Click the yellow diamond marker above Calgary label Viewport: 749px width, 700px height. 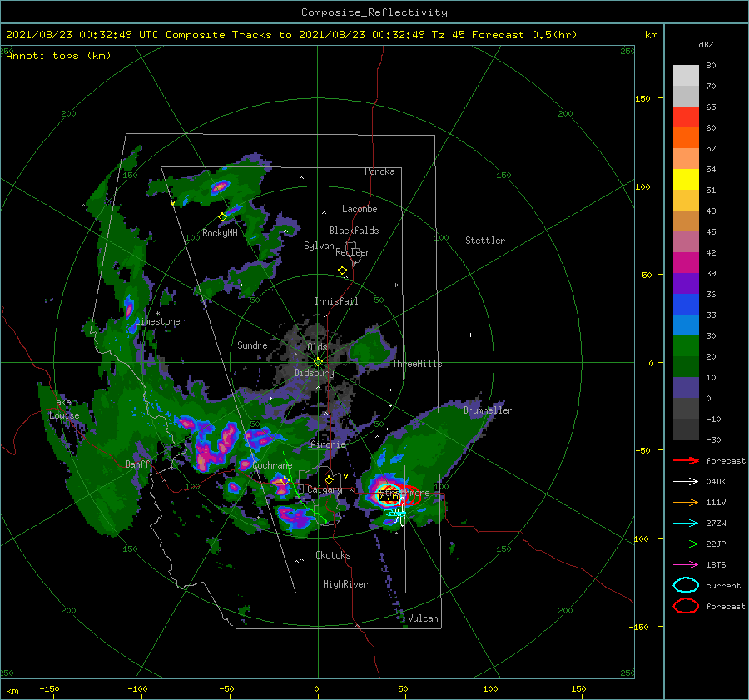(329, 479)
